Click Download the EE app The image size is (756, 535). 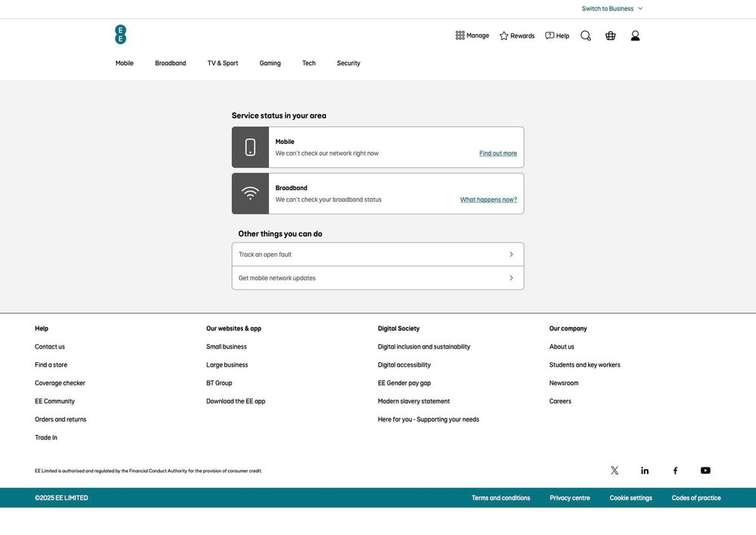coord(236,402)
